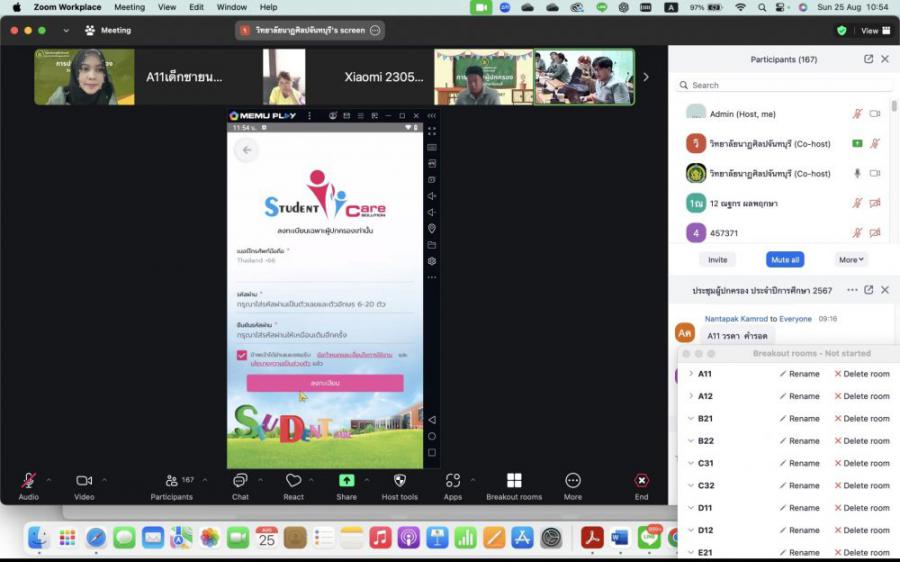The width and height of the screenshot is (900, 562).
Task: Toggle the muted Audio microphone
Action: pos(29,481)
